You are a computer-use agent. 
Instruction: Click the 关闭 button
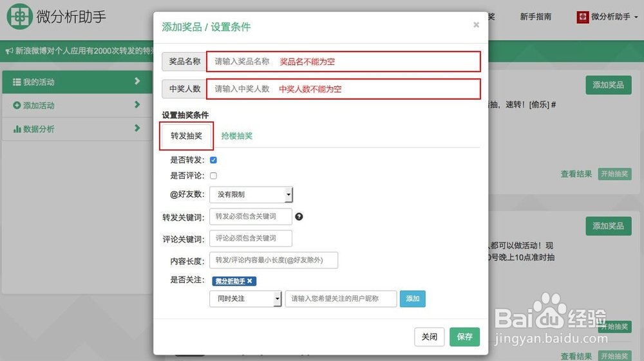coord(429,337)
